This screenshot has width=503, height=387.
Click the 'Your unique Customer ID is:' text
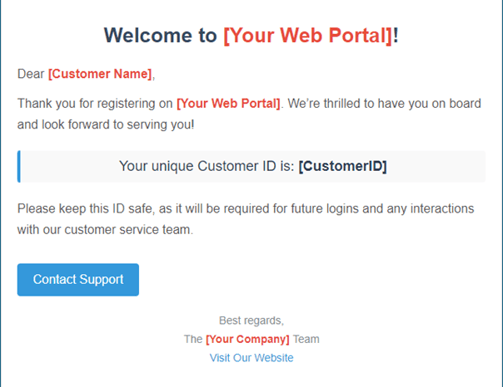click(207, 166)
